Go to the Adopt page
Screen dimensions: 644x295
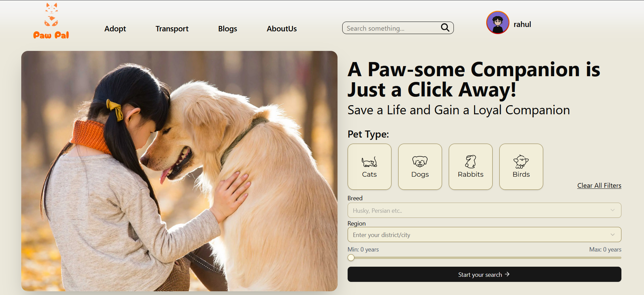[115, 29]
